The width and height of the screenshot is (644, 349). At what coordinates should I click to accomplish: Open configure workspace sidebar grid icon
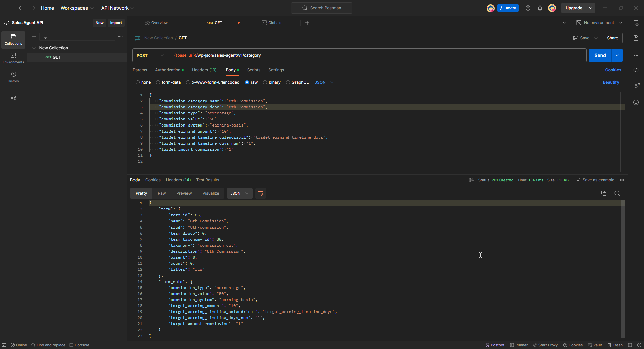point(13,98)
